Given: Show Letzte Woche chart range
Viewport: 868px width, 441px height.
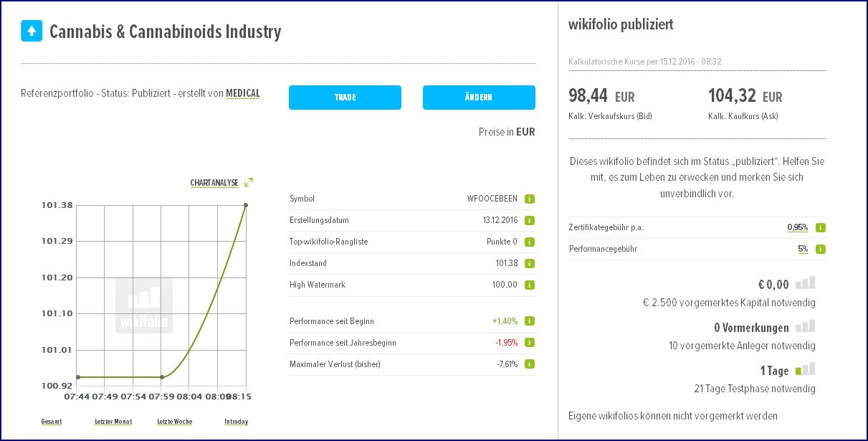Looking at the screenshot, I should [175, 422].
